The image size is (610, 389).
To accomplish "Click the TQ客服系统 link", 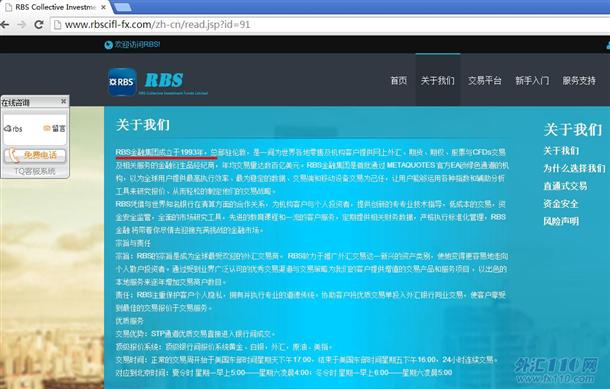I will 35,171.
